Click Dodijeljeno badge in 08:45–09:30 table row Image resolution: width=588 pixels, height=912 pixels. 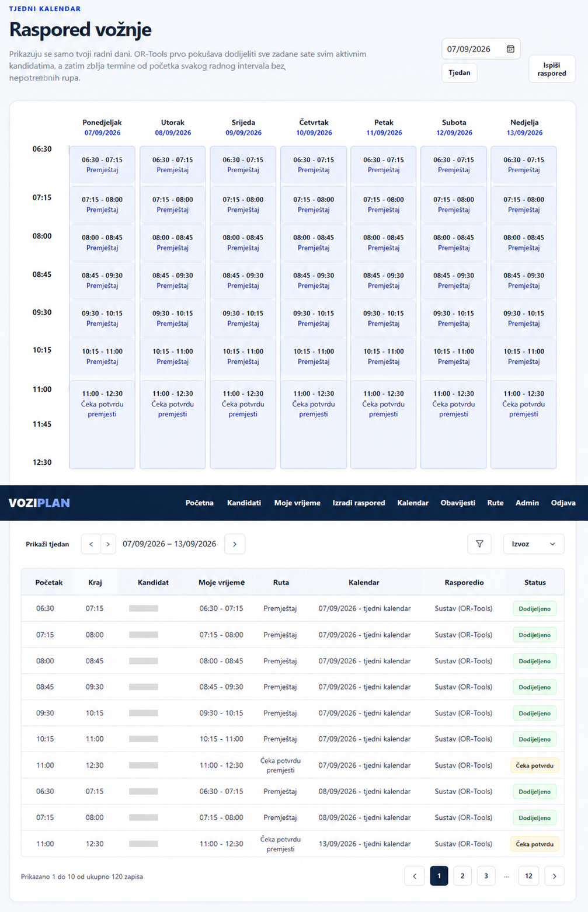pyautogui.click(x=535, y=687)
